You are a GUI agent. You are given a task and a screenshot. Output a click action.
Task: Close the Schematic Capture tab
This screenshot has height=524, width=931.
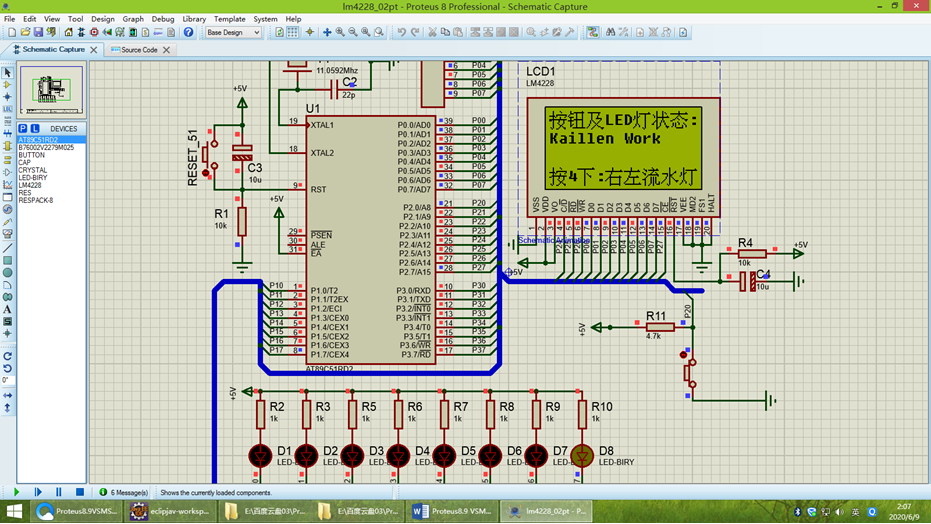[93, 50]
